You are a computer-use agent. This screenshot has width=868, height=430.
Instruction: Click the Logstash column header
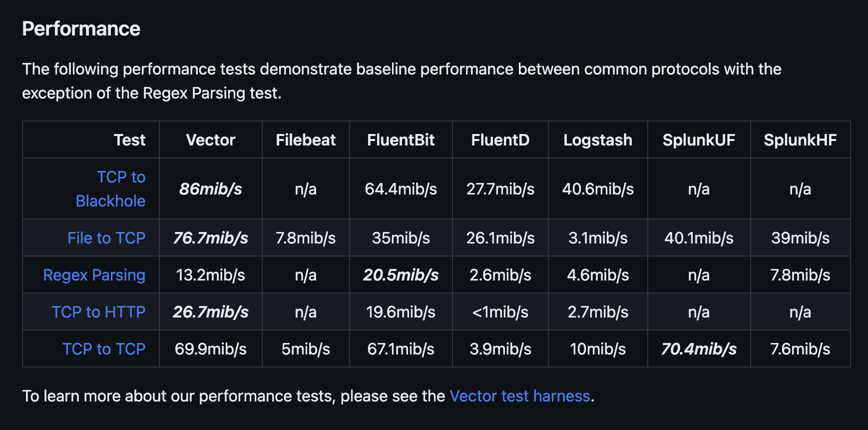598,140
